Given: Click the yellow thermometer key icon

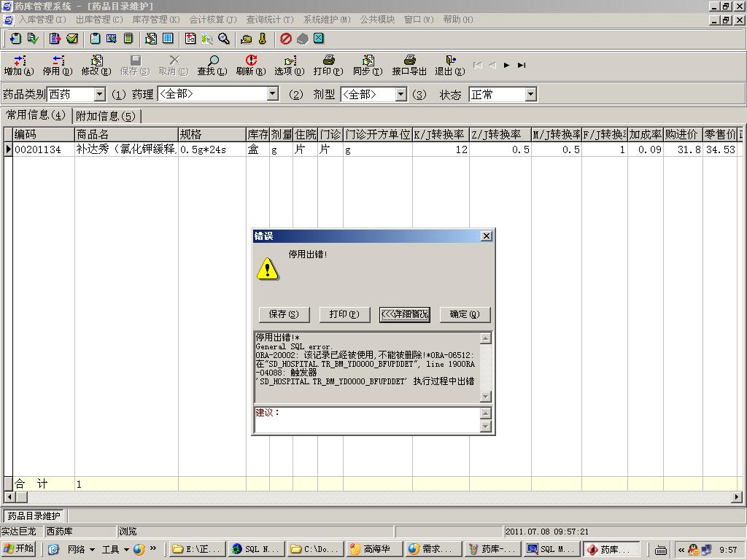Looking at the screenshot, I should 263,39.
